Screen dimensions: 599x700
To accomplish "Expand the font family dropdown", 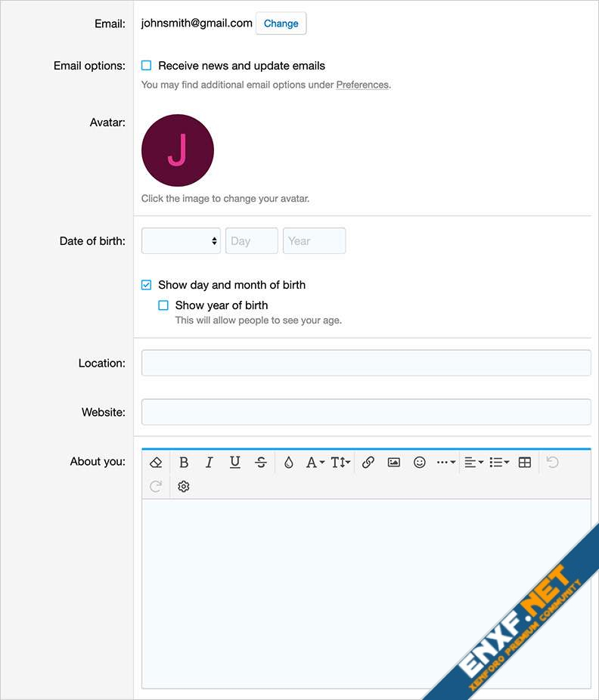I will coord(315,463).
